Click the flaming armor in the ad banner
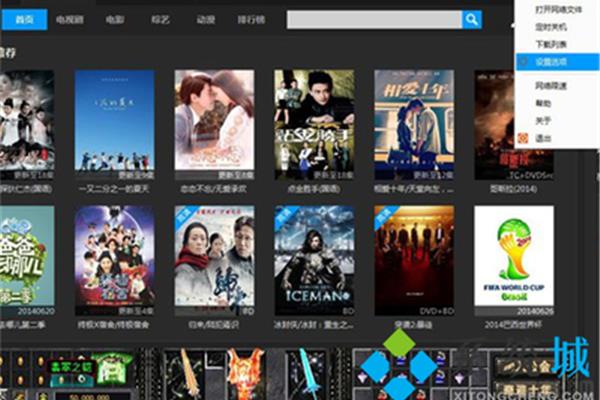The height and width of the screenshot is (400, 600). [x=245, y=374]
